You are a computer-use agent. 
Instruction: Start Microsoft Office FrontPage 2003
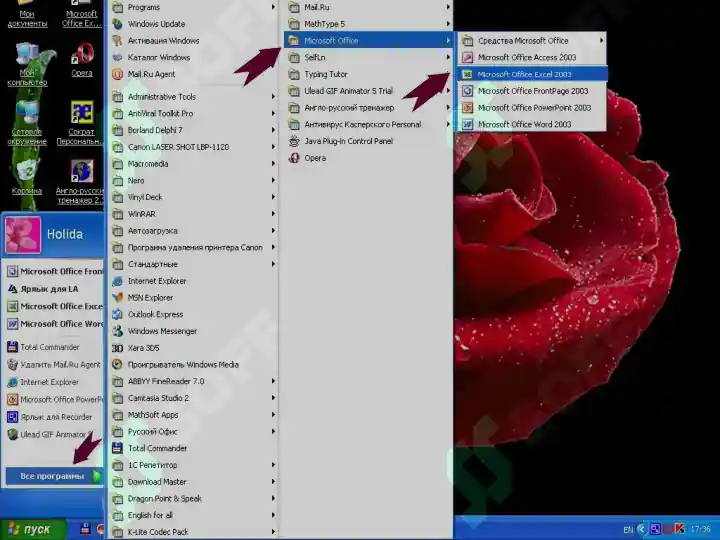coord(532,91)
